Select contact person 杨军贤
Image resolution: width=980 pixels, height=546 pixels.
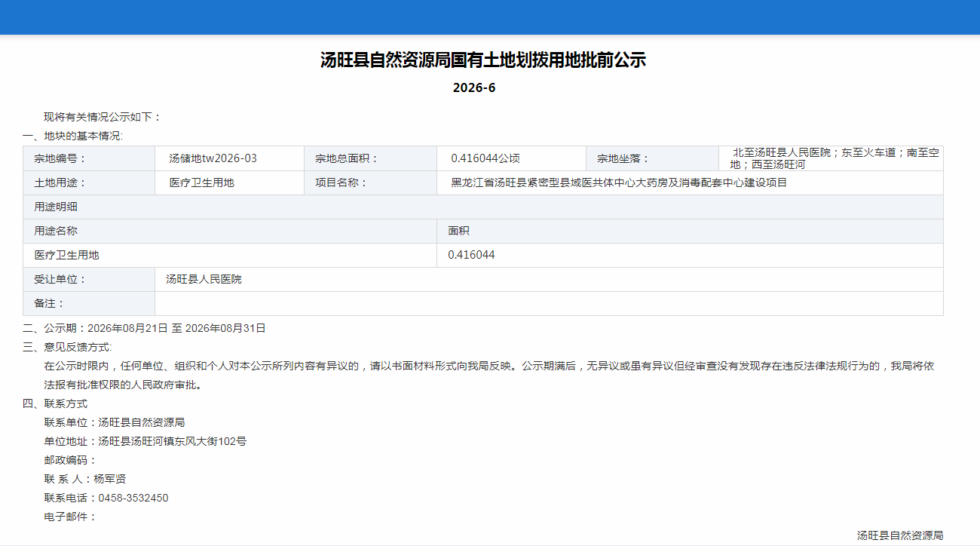tap(109, 479)
